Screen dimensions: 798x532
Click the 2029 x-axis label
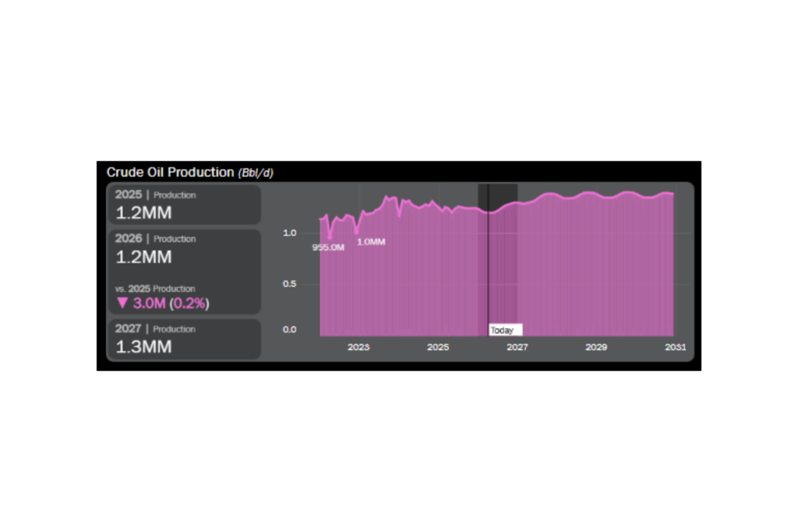tap(596, 347)
